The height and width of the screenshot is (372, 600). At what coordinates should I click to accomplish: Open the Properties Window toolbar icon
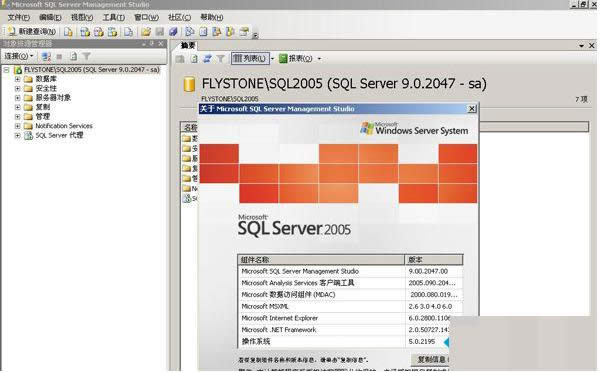coord(244,32)
